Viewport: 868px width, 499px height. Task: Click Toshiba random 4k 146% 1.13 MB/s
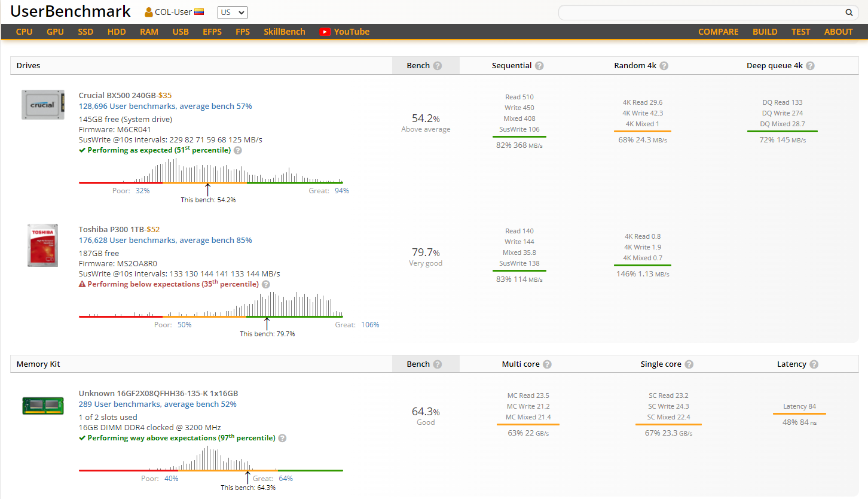(643, 274)
